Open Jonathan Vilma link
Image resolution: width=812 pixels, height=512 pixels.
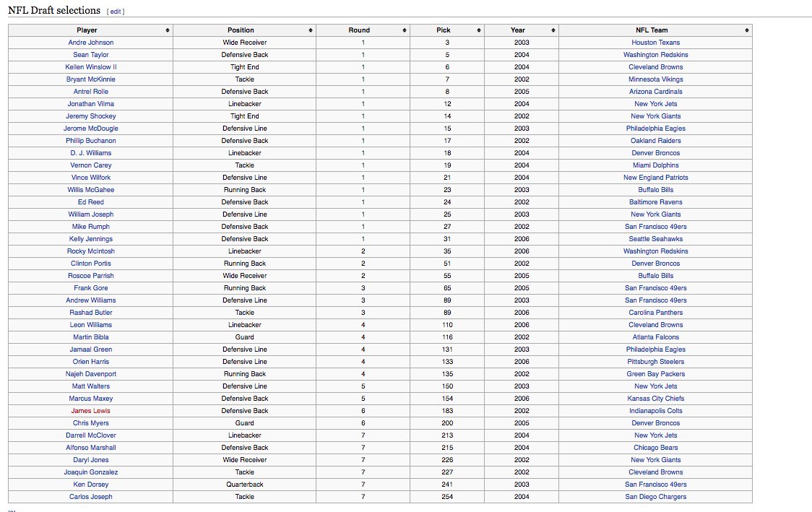(90, 104)
